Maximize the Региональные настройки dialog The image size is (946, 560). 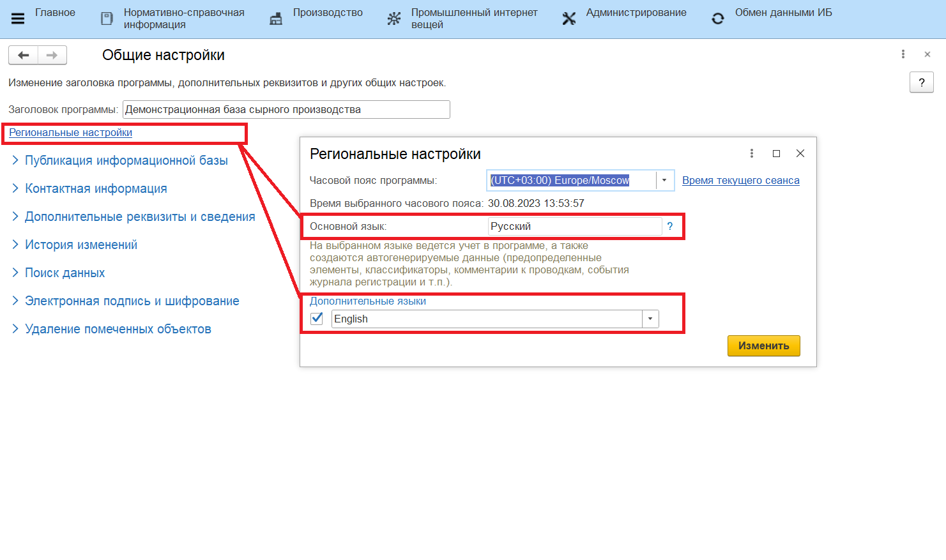coord(776,153)
